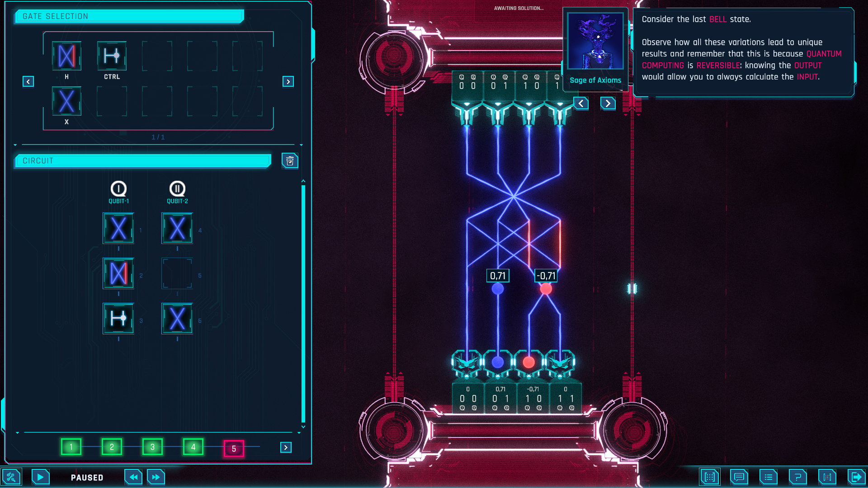This screenshot has height=488, width=868.
Task: Clear circuit with trash icon
Action: (290, 161)
